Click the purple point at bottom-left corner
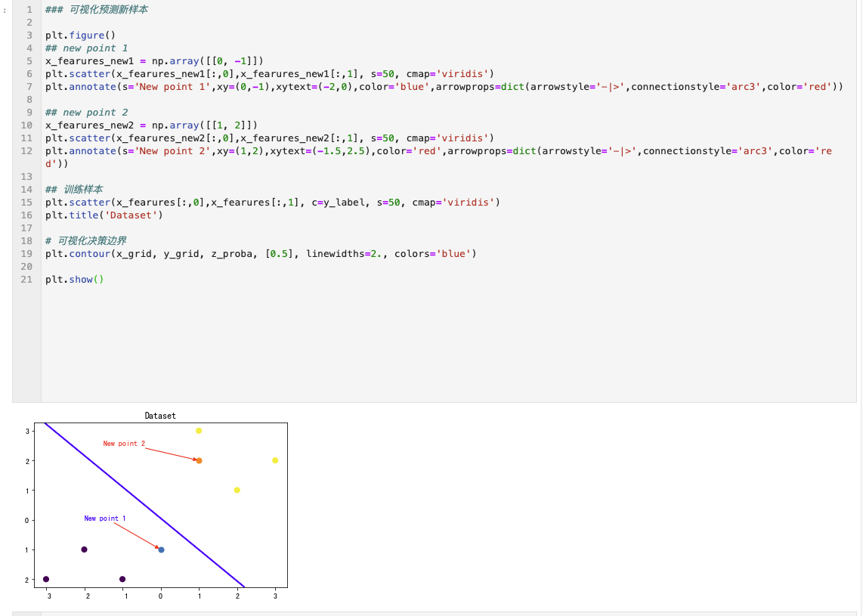 point(46,579)
